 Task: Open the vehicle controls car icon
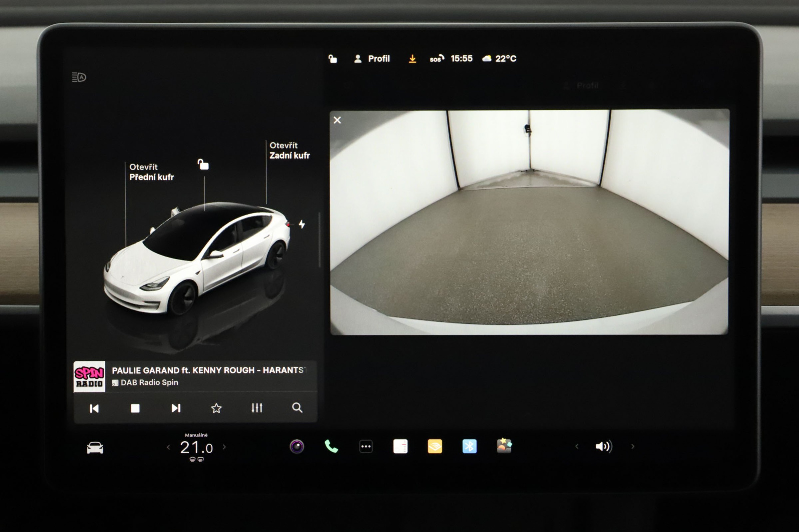coord(95,448)
